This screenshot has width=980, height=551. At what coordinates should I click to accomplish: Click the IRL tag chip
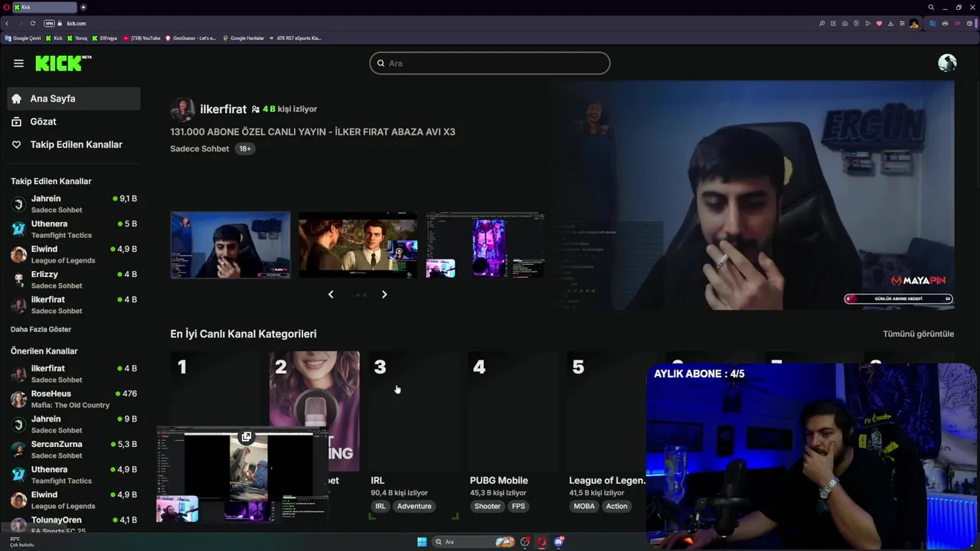(381, 506)
